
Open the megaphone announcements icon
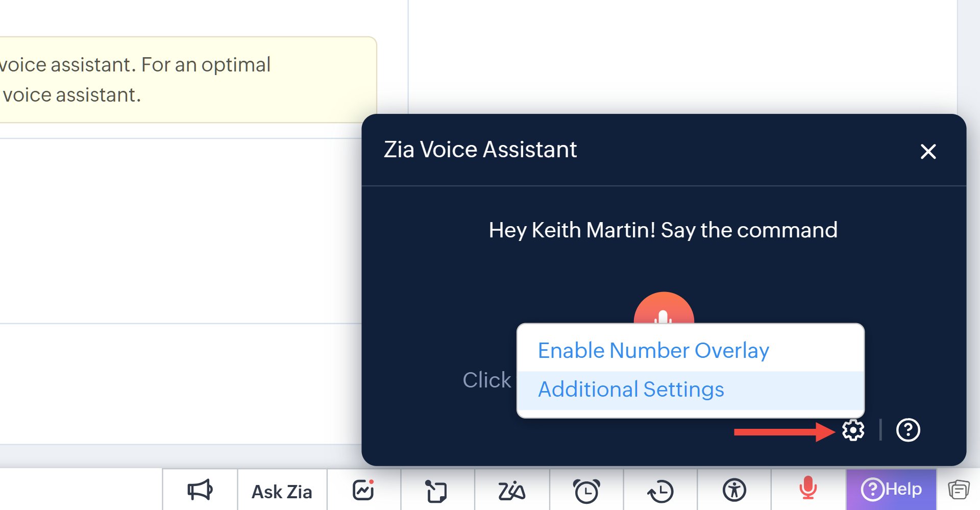click(200, 491)
